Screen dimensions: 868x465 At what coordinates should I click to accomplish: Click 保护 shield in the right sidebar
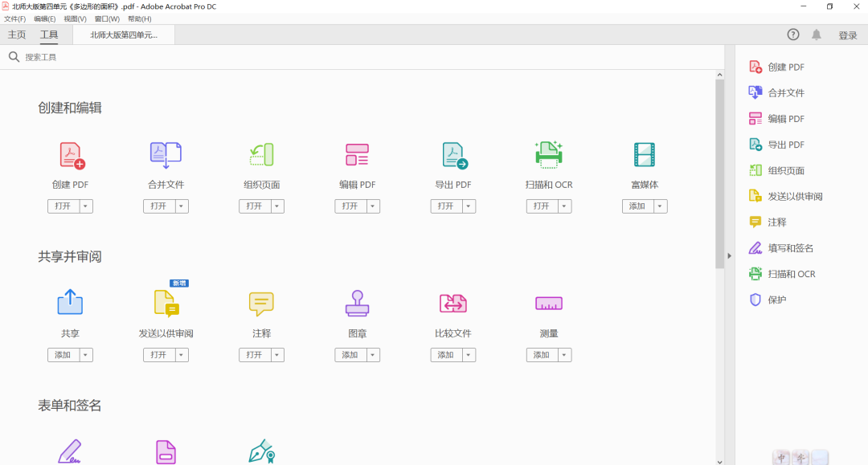click(768, 300)
